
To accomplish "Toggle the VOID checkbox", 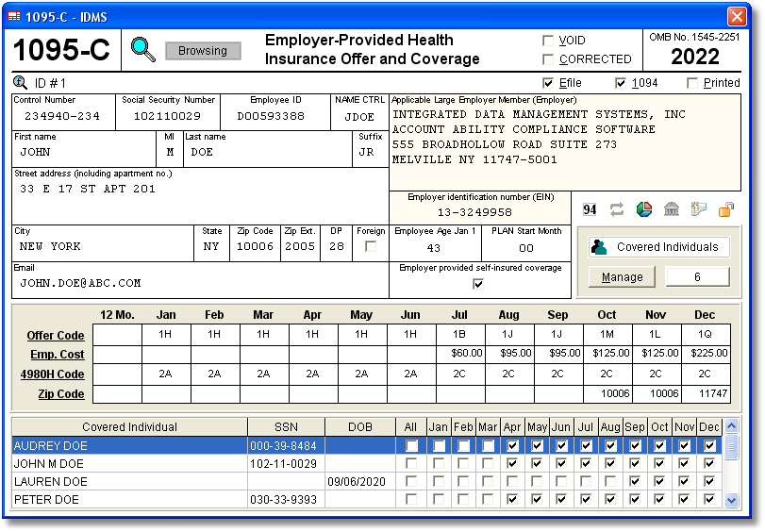I will pyautogui.click(x=548, y=41).
